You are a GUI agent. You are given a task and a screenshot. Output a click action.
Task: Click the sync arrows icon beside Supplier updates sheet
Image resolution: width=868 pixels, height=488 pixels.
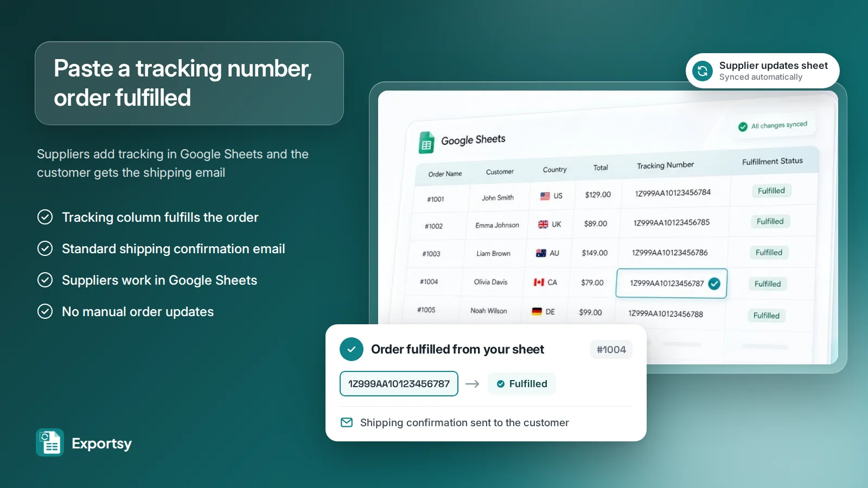(x=703, y=71)
